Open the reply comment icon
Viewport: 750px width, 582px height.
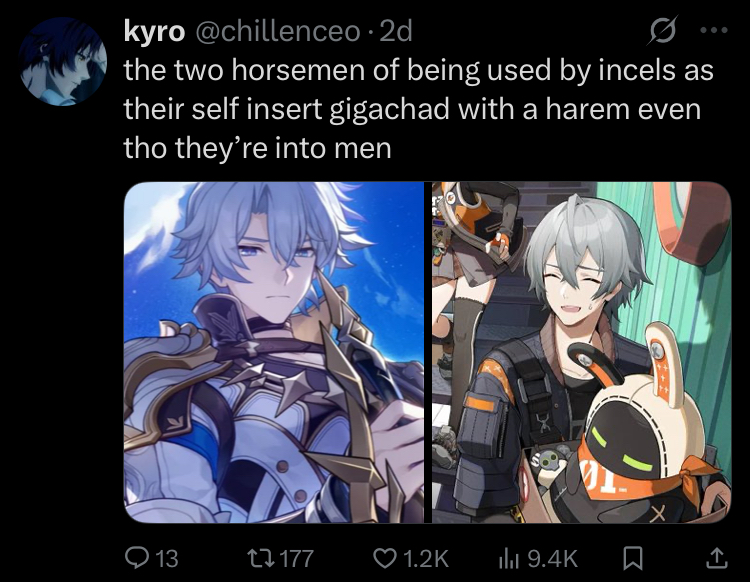pyautogui.click(x=136, y=558)
